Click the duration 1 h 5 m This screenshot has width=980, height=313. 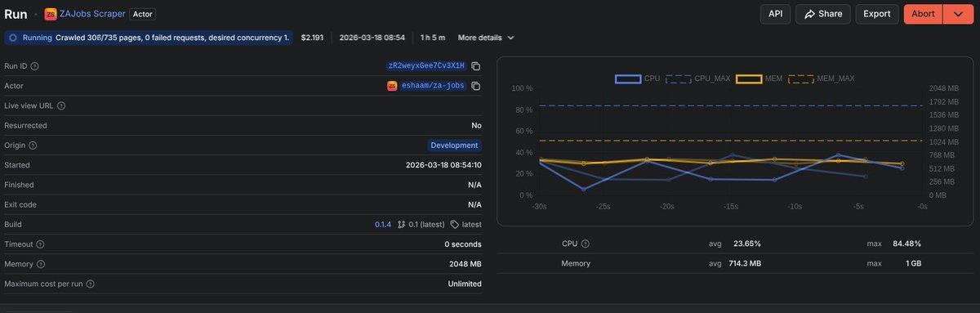pos(433,38)
